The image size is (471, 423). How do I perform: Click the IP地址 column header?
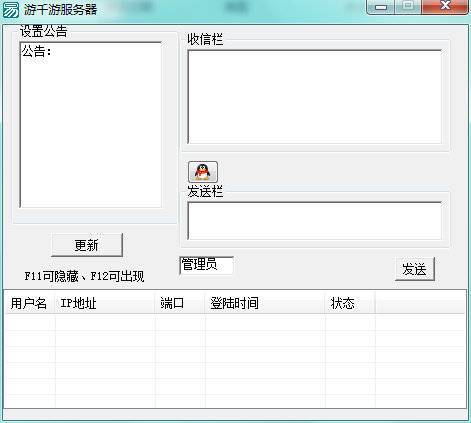(105, 303)
